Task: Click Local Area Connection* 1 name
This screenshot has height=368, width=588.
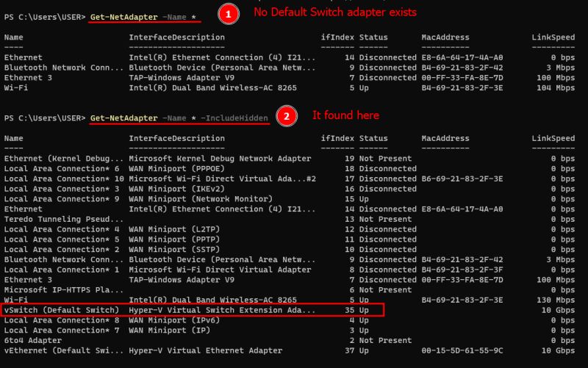Action: pyautogui.click(x=62, y=270)
